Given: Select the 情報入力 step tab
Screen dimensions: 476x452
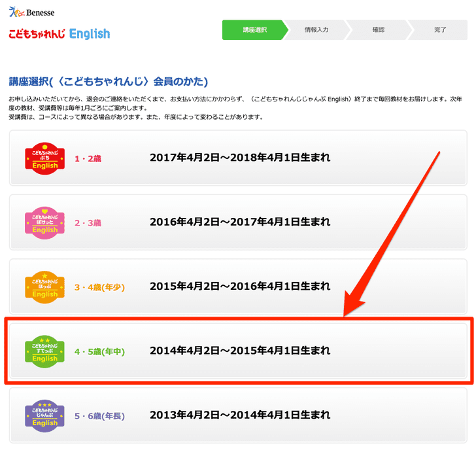Looking at the screenshot, I should pyautogui.click(x=316, y=30).
